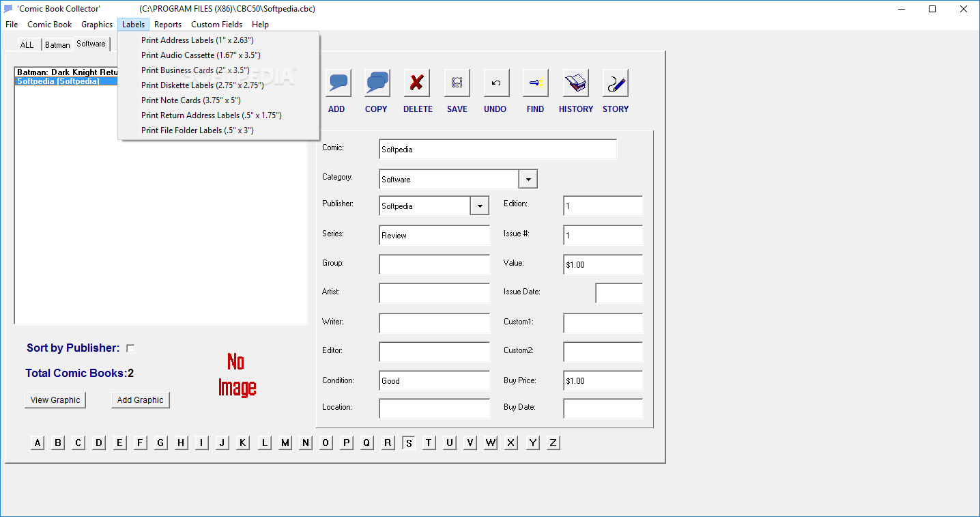Click the Add Graphic button
Image resolution: width=980 pixels, height=517 pixels.
[x=141, y=400]
